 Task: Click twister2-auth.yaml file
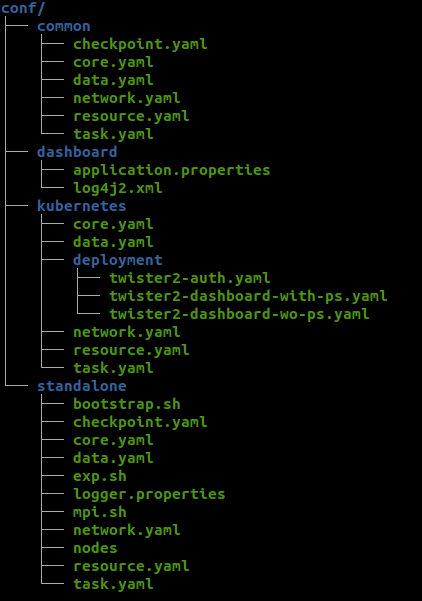tap(190, 278)
